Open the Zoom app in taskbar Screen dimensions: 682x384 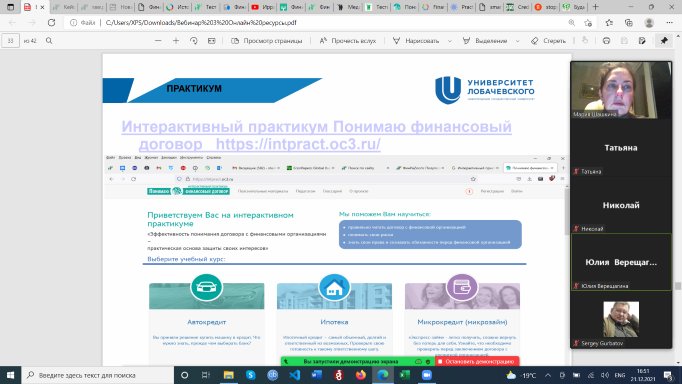point(427,375)
